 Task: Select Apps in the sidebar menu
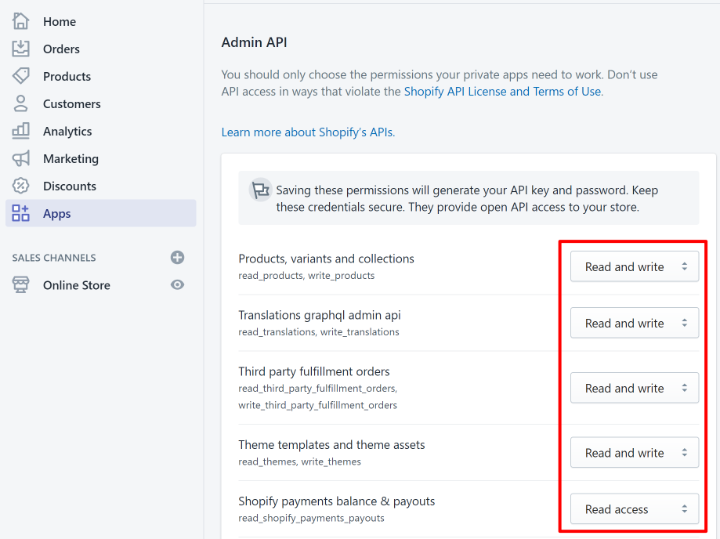[57, 213]
